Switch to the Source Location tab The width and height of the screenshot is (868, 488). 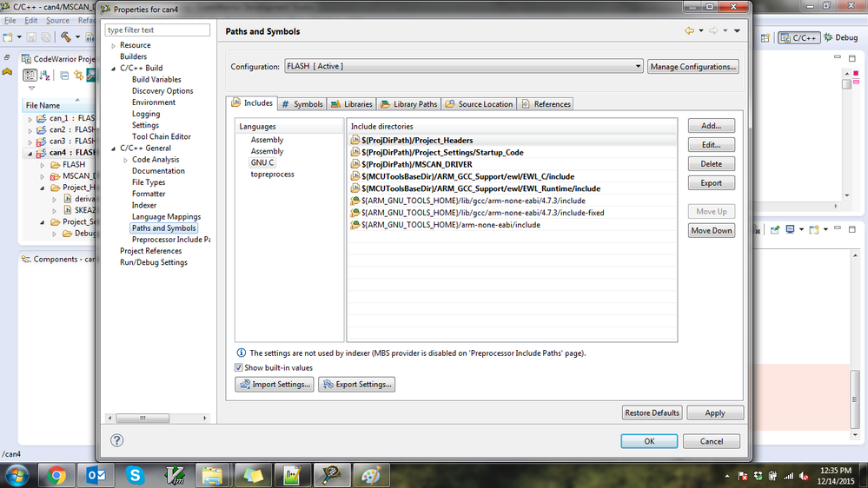click(480, 104)
